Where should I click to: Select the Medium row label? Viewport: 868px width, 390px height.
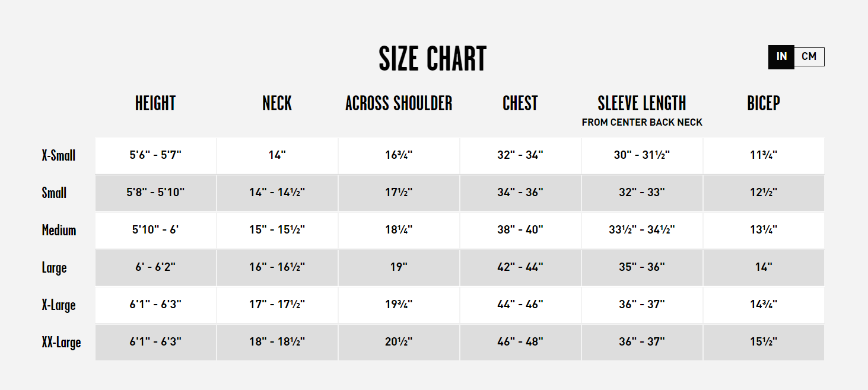coord(59,231)
